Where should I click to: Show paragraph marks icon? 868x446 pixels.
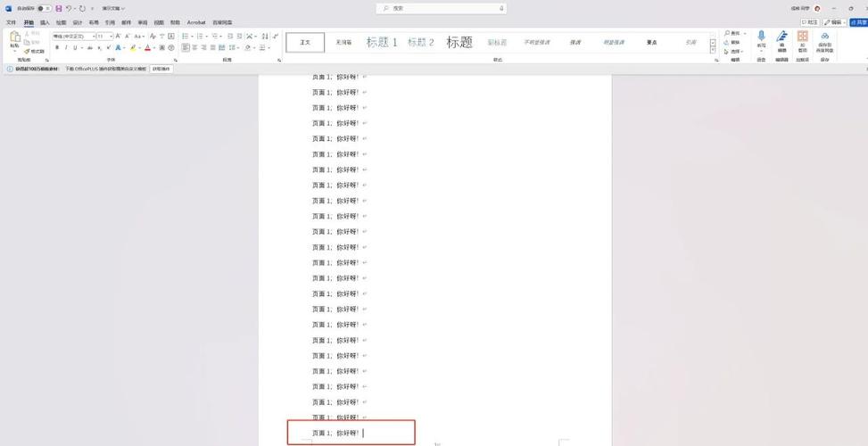click(x=276, y=36)
